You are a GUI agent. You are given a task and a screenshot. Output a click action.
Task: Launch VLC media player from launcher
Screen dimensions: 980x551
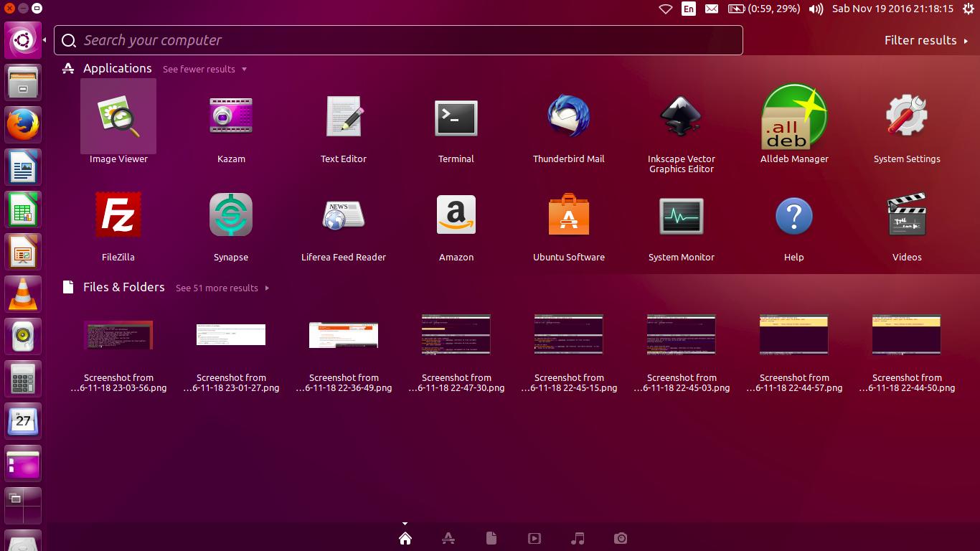23,293
